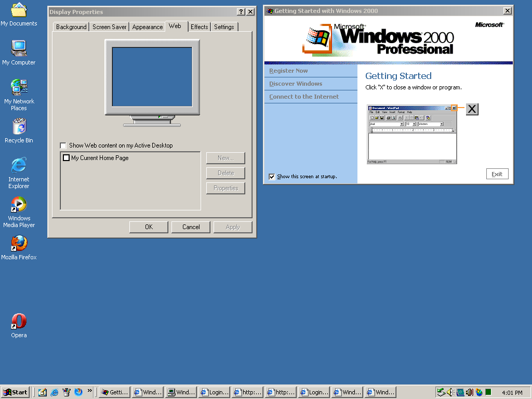Expand quick launch overflow chevron
The width and height of the screenshot is (532, 399).
tap(90, 391)
